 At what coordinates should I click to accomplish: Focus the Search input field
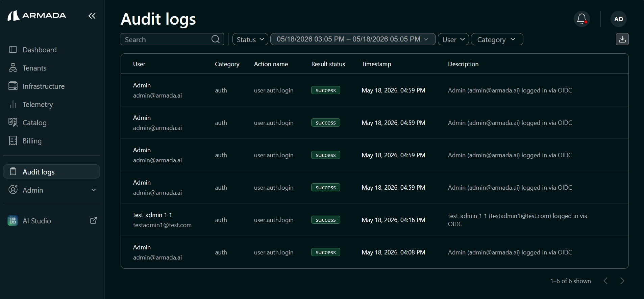pyautogui.click(x=172, y=39)
